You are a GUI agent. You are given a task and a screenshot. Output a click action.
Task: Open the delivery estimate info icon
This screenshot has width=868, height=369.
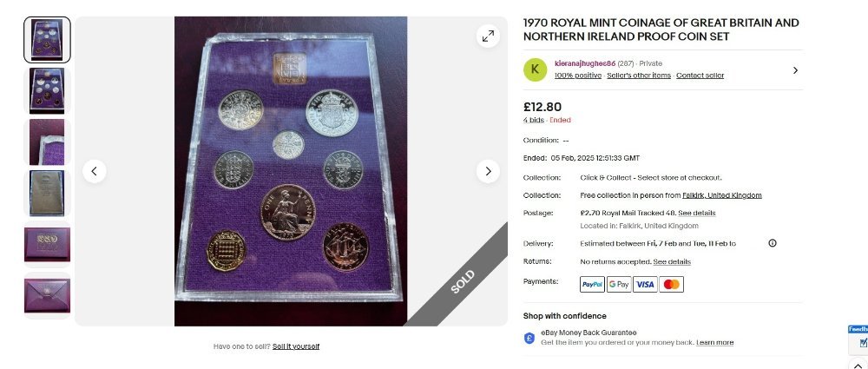coord(773,243)
